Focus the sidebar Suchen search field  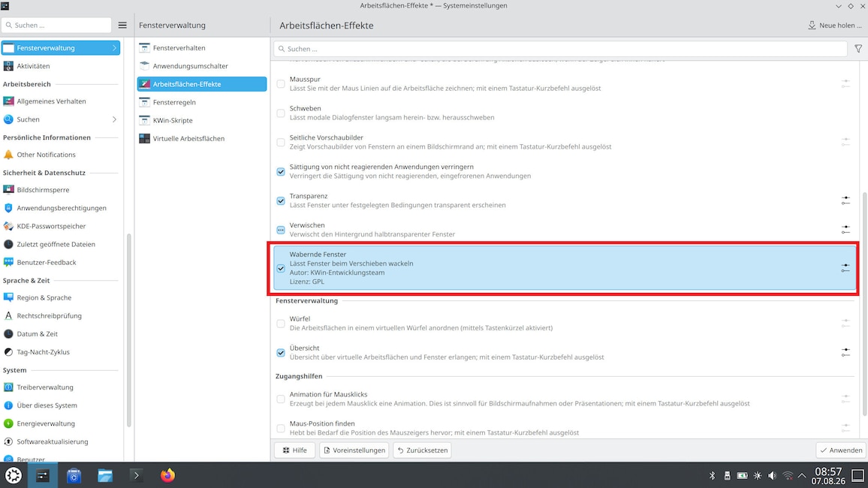pos(56,26)
